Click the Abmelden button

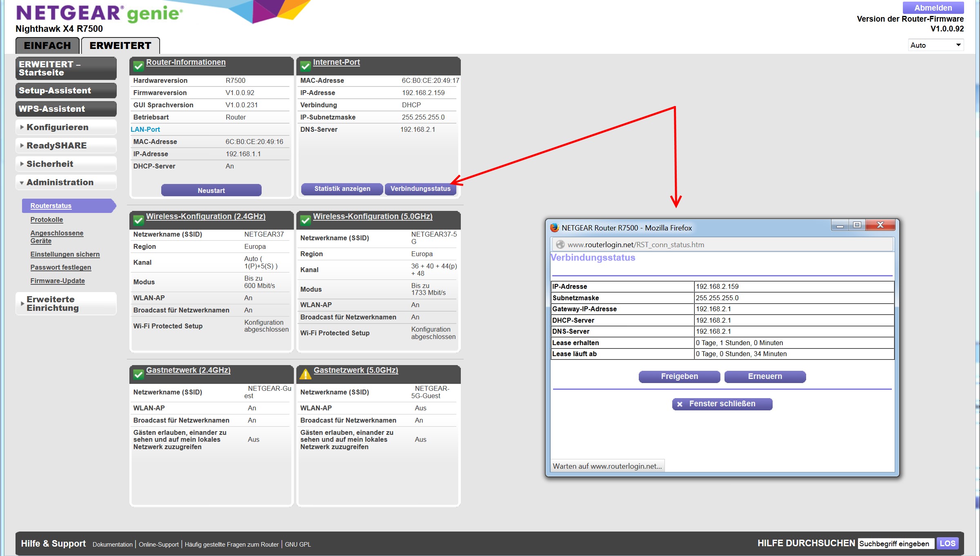(933, 8)
